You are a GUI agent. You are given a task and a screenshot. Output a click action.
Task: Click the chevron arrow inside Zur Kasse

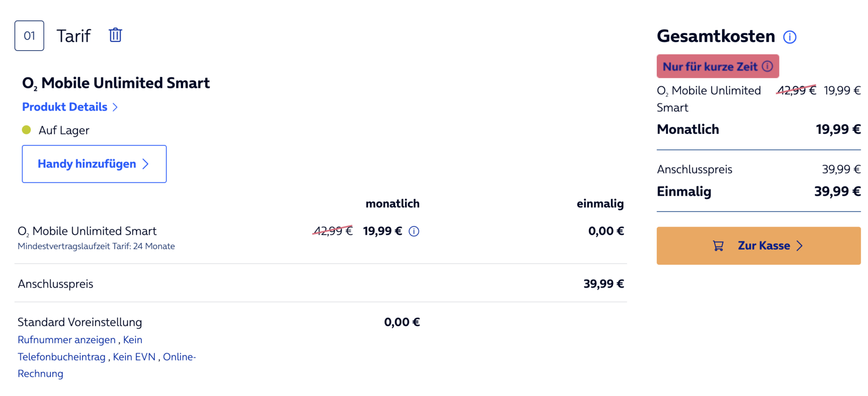coord(800,245)
